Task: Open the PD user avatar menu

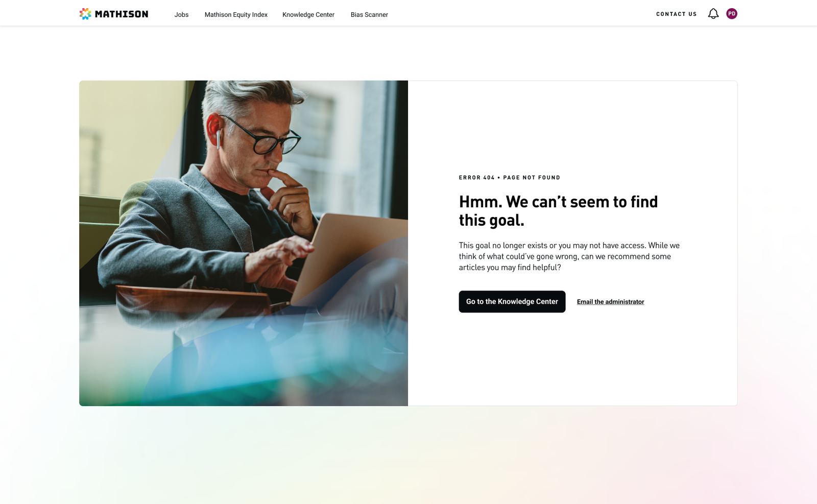Action: click(732, 14)
